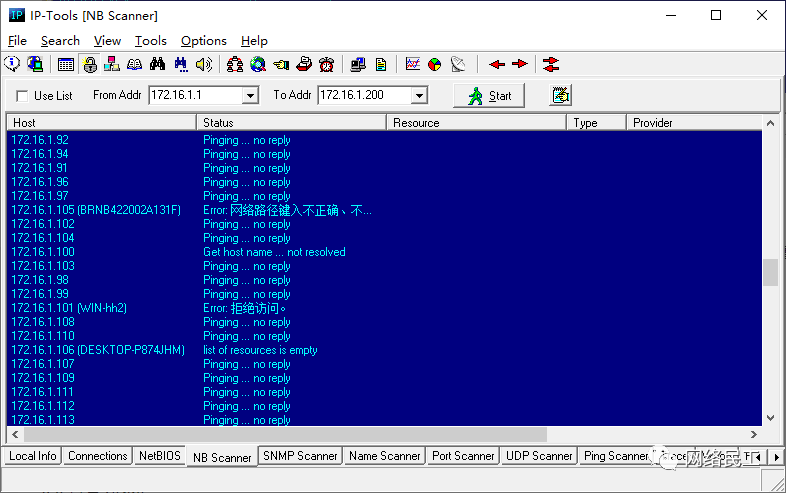Open the red telephone toolbar icon
Screen dimensions: 786x493
coord(304,64)
